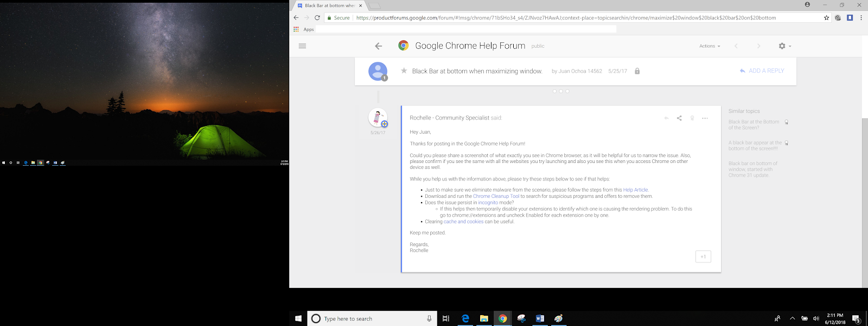Click the back arrow beside the forum title
This screenshot has width=868, height=326.
tap(379, 46)
